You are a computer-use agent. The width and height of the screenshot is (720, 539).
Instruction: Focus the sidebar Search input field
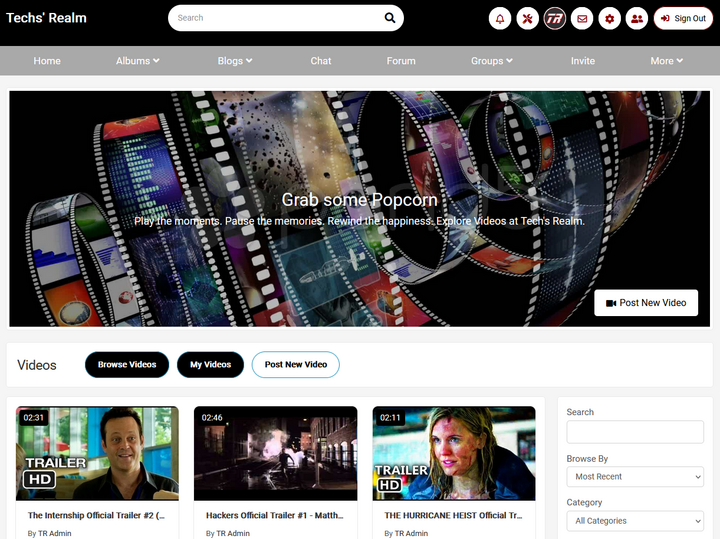click(x=635, y=432)
